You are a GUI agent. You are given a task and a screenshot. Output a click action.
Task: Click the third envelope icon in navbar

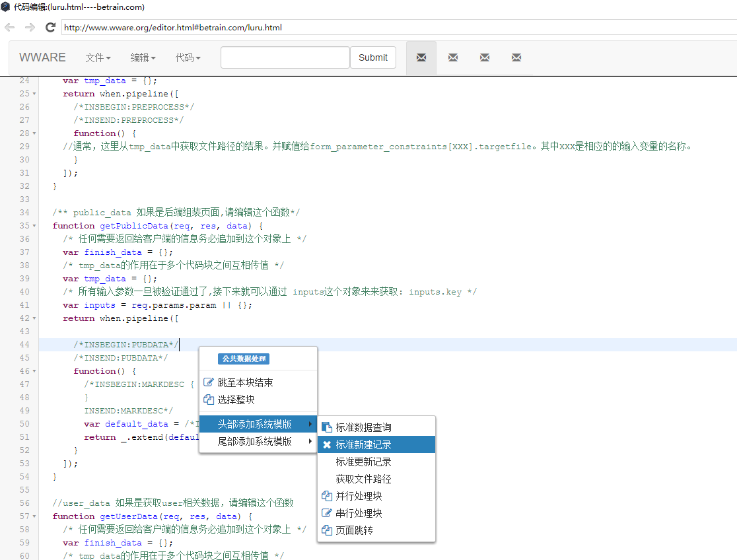[x=485, y=57]
